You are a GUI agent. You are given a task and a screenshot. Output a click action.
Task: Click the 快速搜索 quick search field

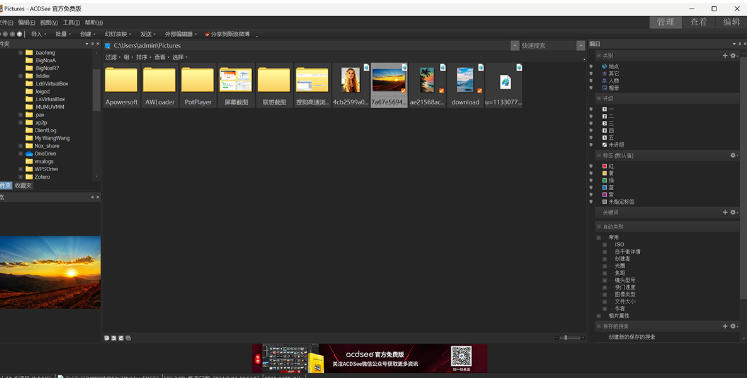pyautogui.click(x=548, y=46)
